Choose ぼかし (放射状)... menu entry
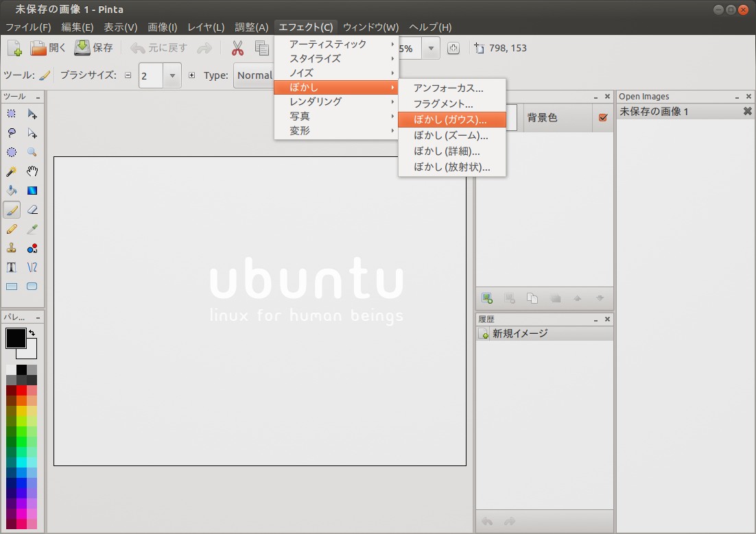Viewport: 756px width, 534px height. click(x=452, y=167)
